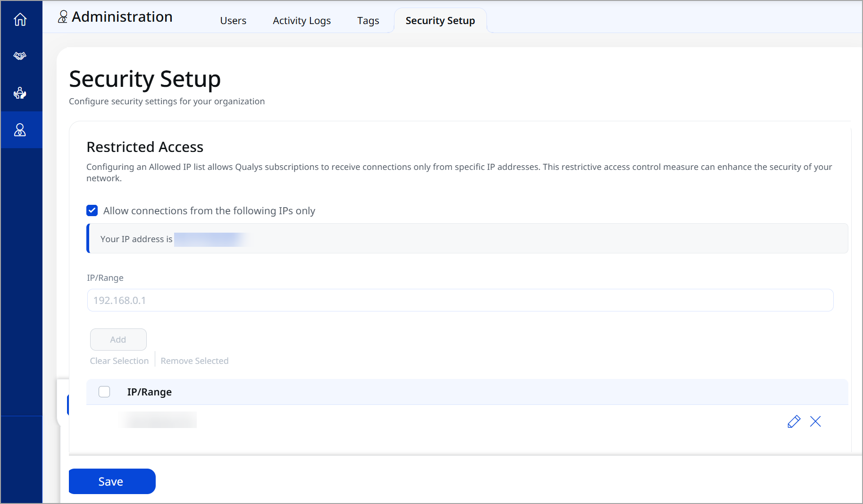Click the Clear Selection link

point(119,361)
